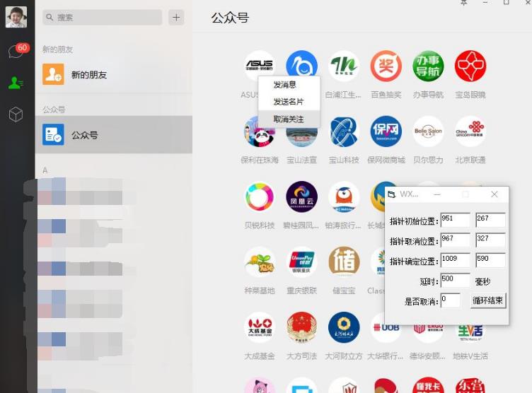Click 指针初始位置 X field with 951
Image resolution: width=532 pixels, height=393 pixels.
[x=456, y=220]
